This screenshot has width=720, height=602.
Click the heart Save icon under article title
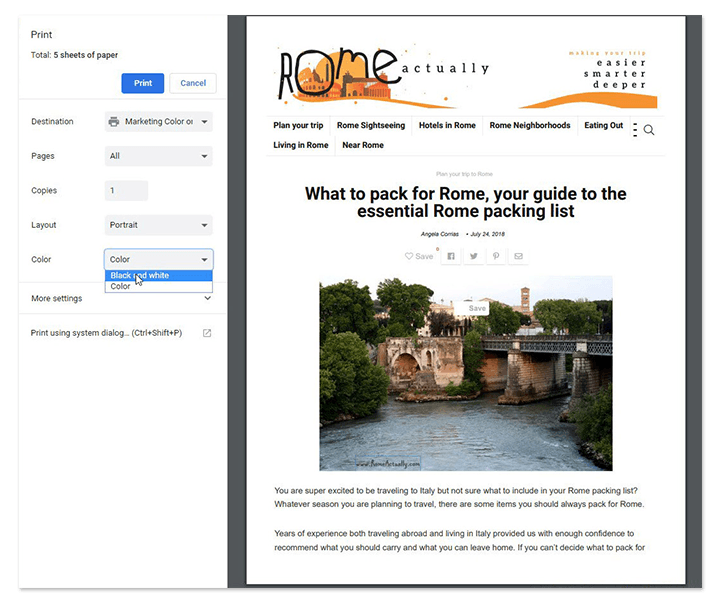419,256
